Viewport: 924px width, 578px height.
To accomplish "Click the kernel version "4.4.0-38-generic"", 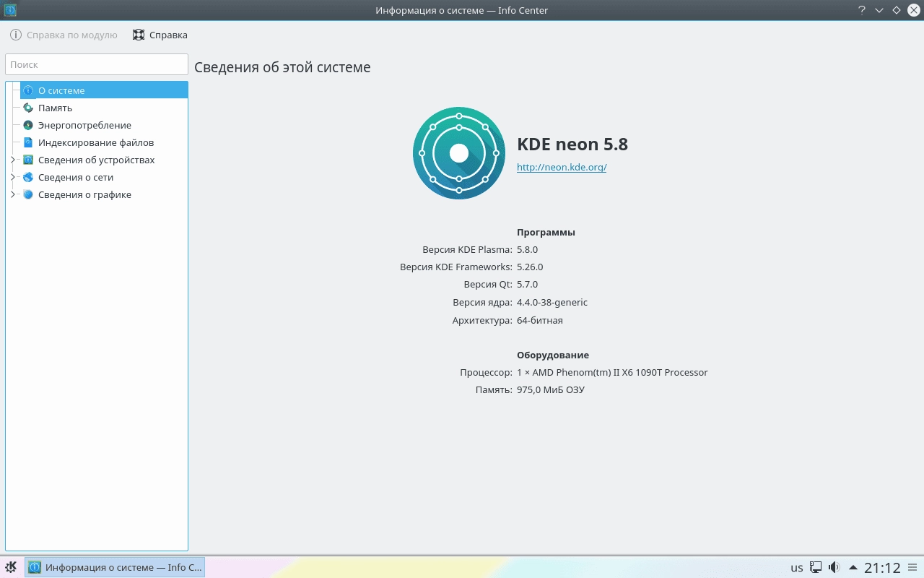I will tap(552, 302).
